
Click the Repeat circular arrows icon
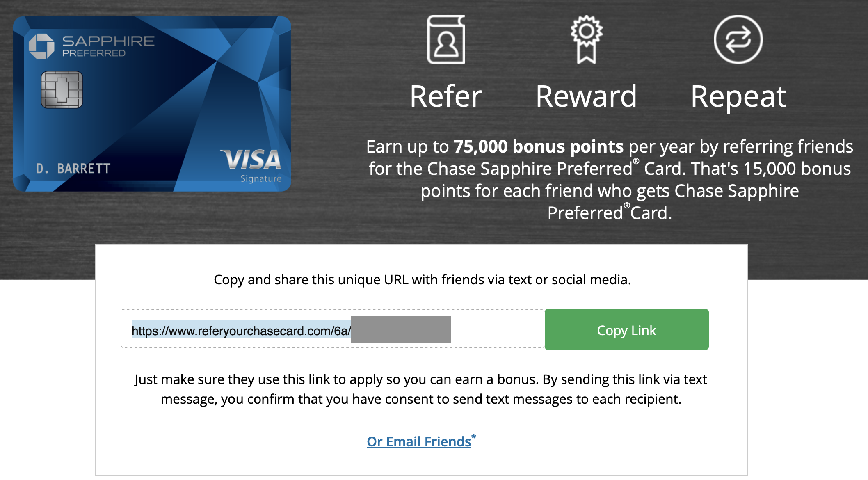[x=738, y=39]
